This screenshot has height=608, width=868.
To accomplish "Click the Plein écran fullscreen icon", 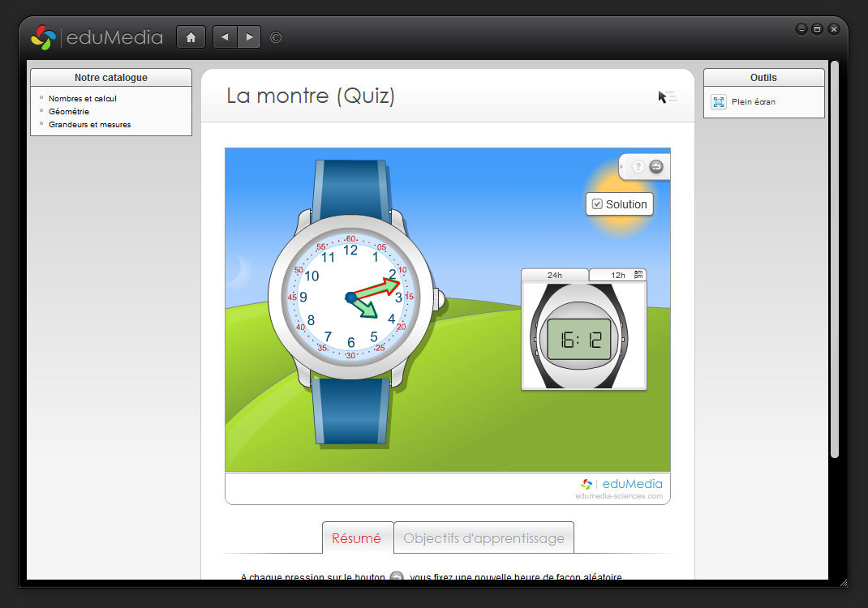I will coord(719,102).
